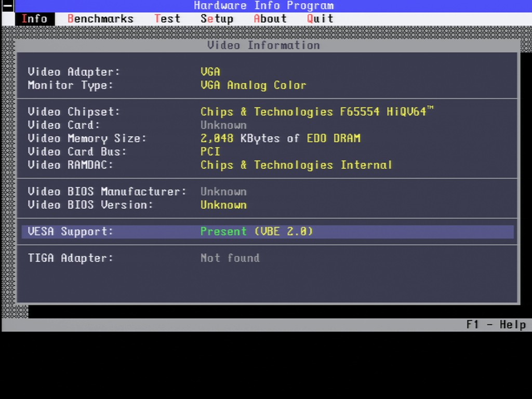Select the highlighted VESA Support row
The height and width of the screenshot is (399, 532).
click(x=268, y=232)
